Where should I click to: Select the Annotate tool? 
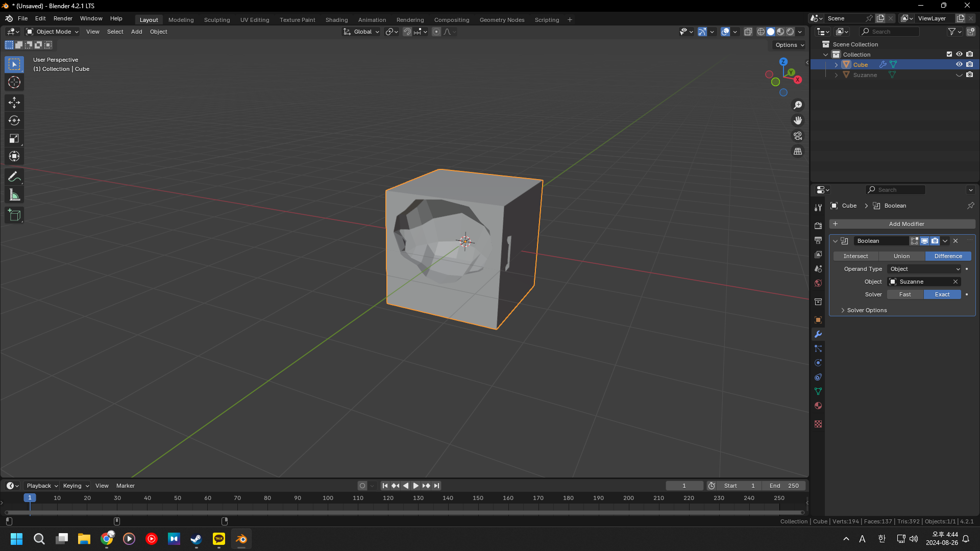click(14, 177)
